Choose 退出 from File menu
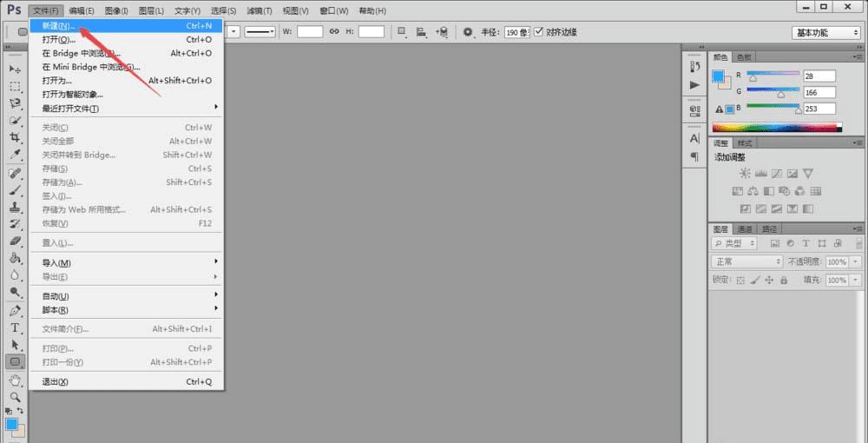Image resolution: width=868 pixels, height=443 pixels. pyautogui.click(x=126, y=381)
